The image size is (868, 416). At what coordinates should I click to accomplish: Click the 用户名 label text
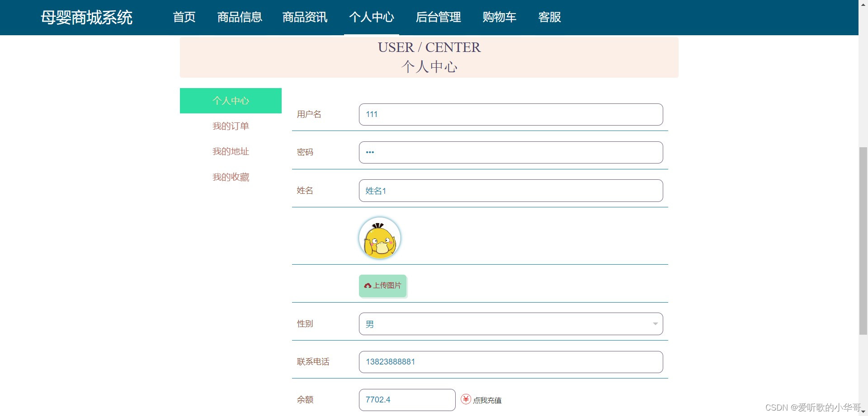pos(309,114)
